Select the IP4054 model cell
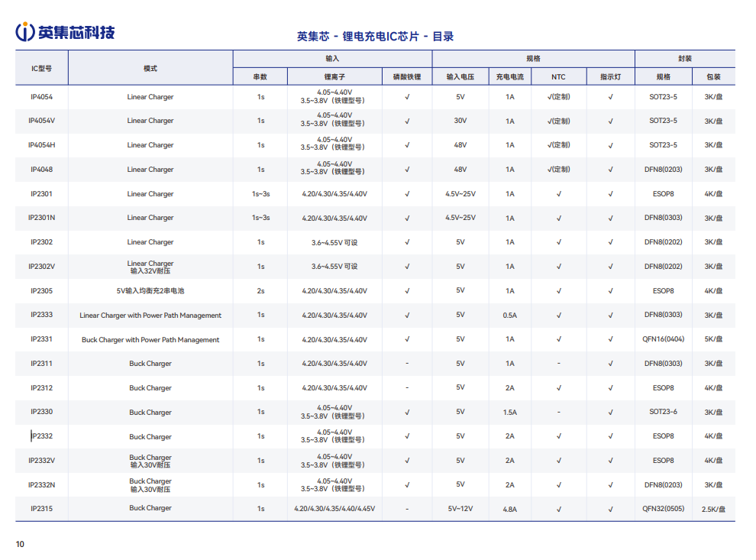The image size is (756, 560). click(41, 97)
